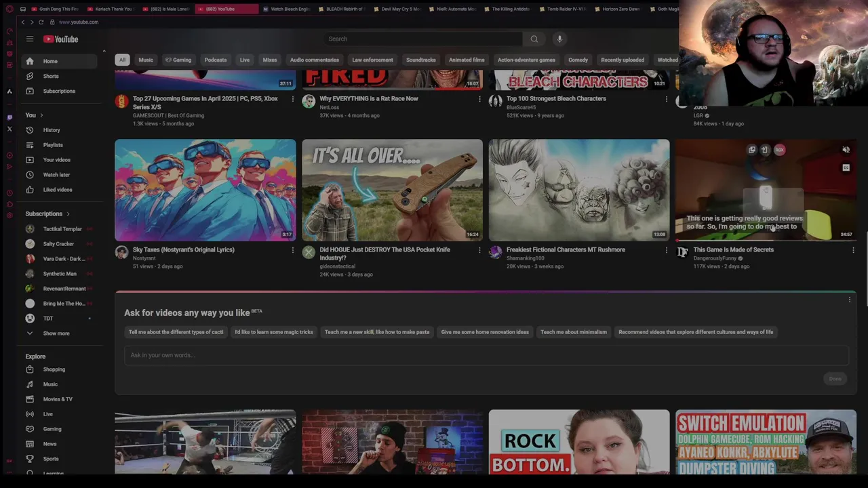This screenshot has height=488, width=868.
Task: Open options for pocket knife video
Action: 479,250
